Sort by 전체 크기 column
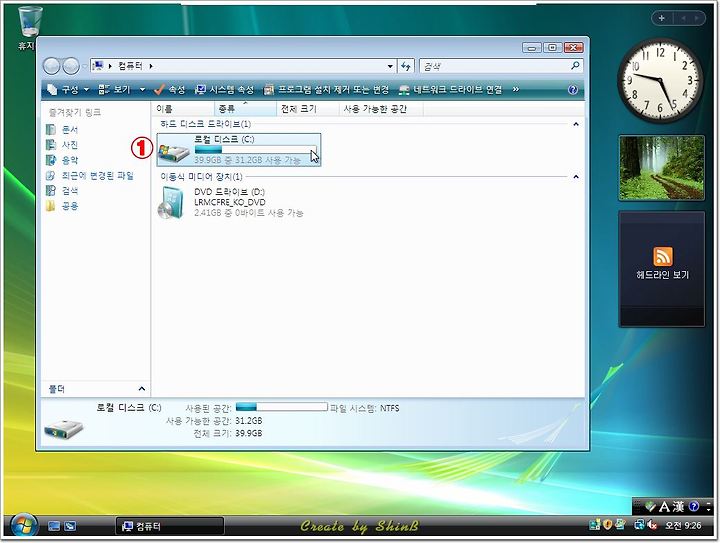 308,109
